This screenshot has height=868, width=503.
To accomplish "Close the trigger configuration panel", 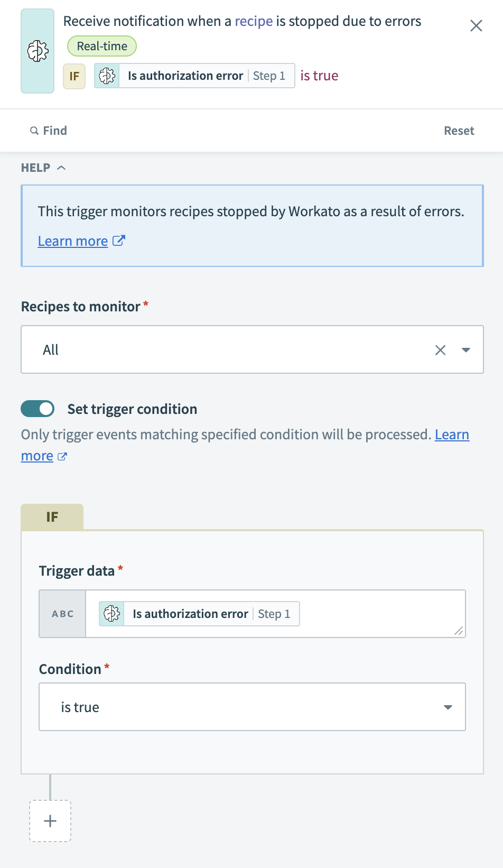I will click(476, 26).
